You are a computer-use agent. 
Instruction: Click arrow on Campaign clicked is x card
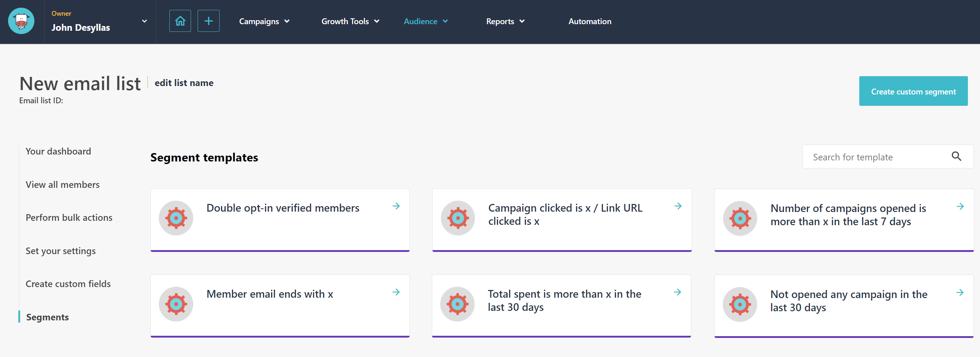[678, 206]
